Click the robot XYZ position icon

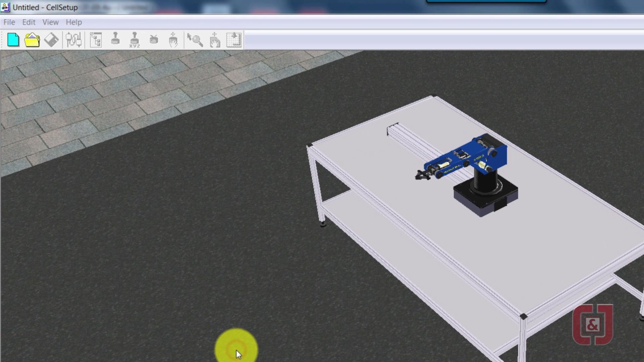(134, 40)
